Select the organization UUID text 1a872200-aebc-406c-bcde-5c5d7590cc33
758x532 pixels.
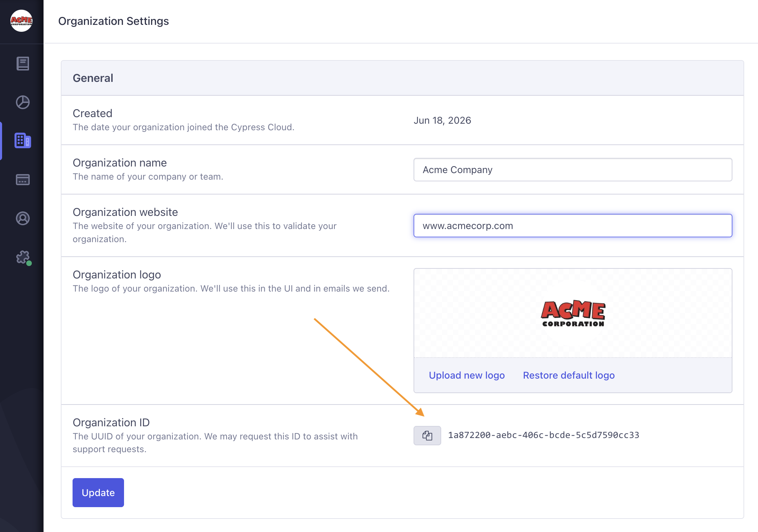[544, 435]
